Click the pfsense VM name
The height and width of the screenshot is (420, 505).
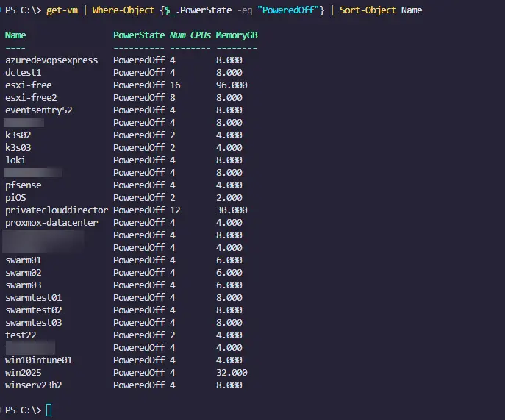pyautogui.click(x=24, y=185)
